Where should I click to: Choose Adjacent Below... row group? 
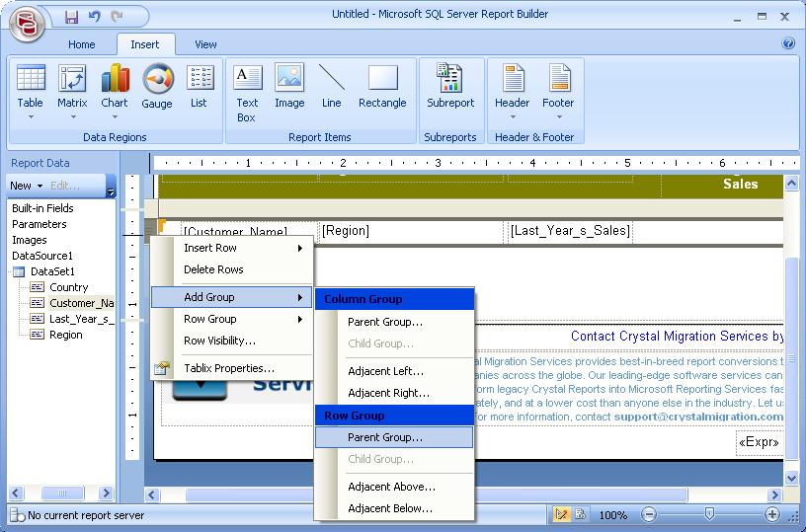pos(394,508)
